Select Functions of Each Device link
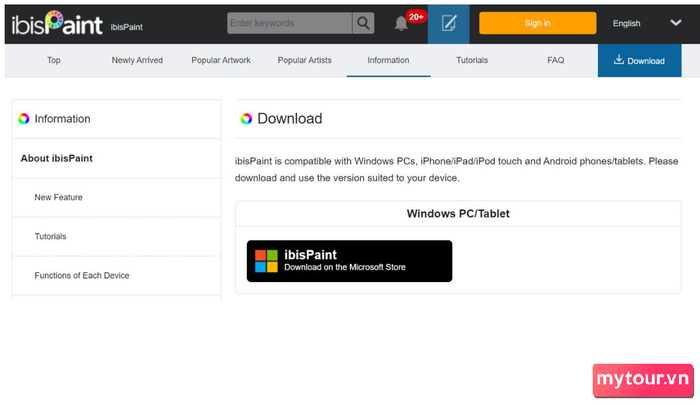 [x=82, y=275]
